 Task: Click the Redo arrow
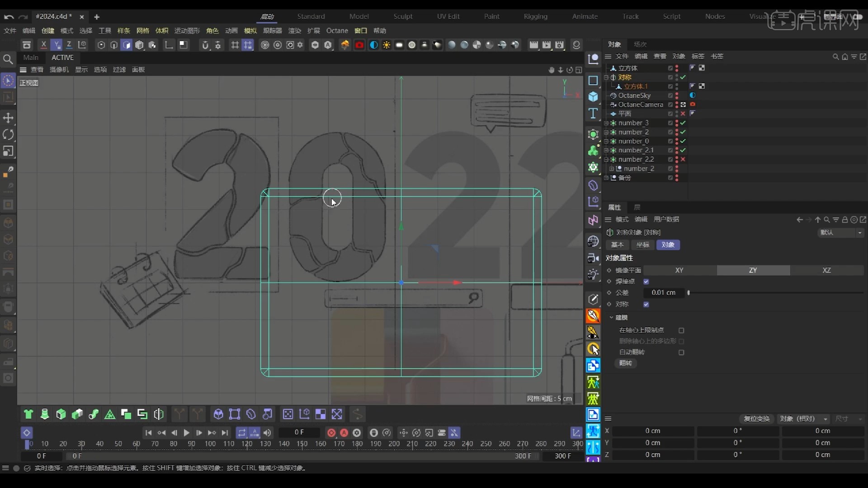click(24, 17)
